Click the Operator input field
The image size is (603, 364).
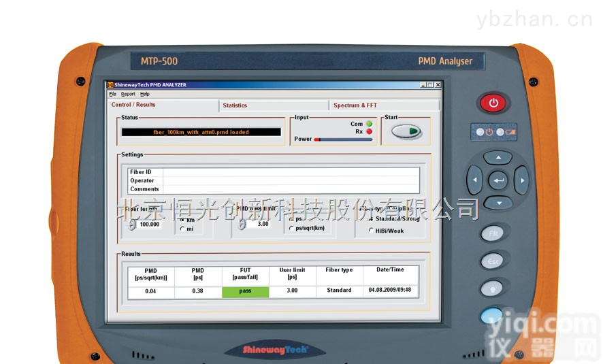[291, 180]
